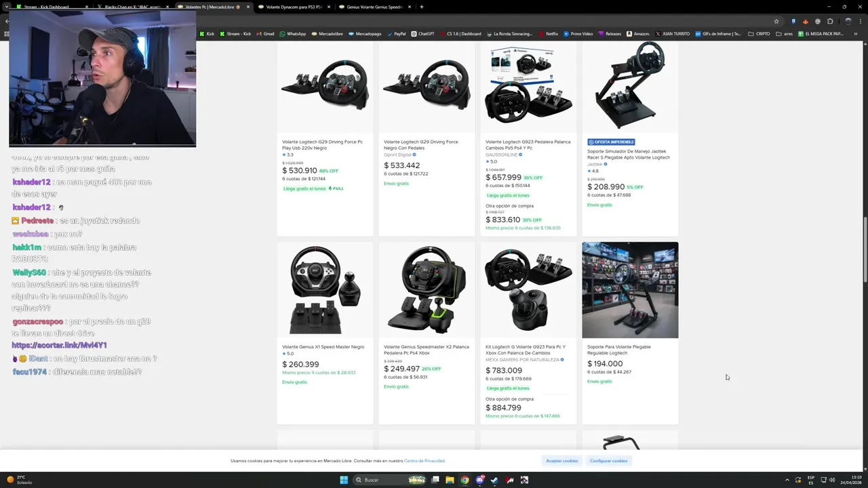
Task: Close the Volante Dynacom tab
Action: [329, 7]
